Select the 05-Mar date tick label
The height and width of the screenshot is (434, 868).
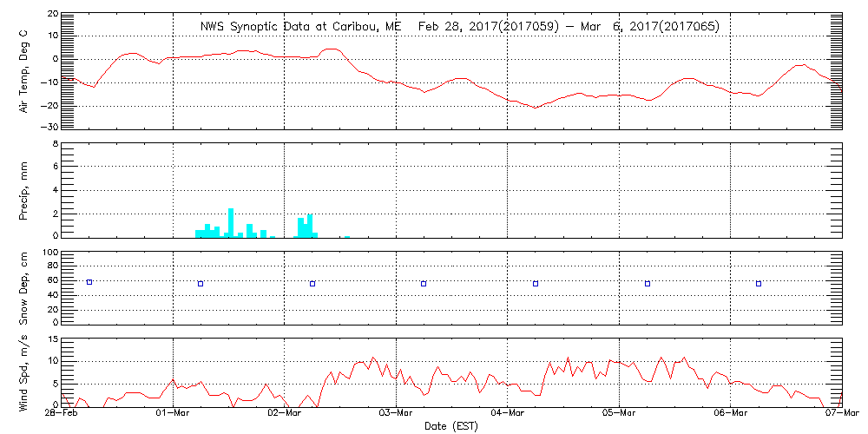[619, 414]
